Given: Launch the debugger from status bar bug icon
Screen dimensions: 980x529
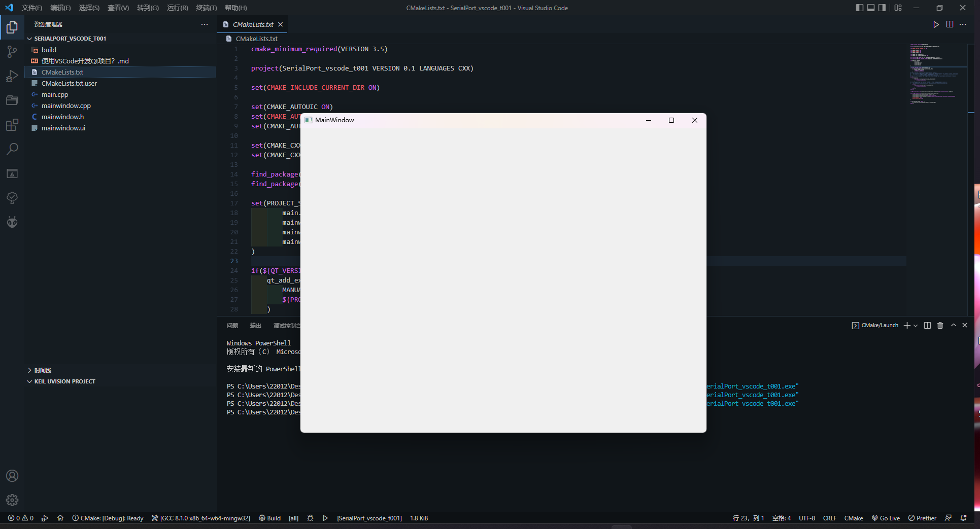Looking at the screenshot, I should tap(310, 518).
